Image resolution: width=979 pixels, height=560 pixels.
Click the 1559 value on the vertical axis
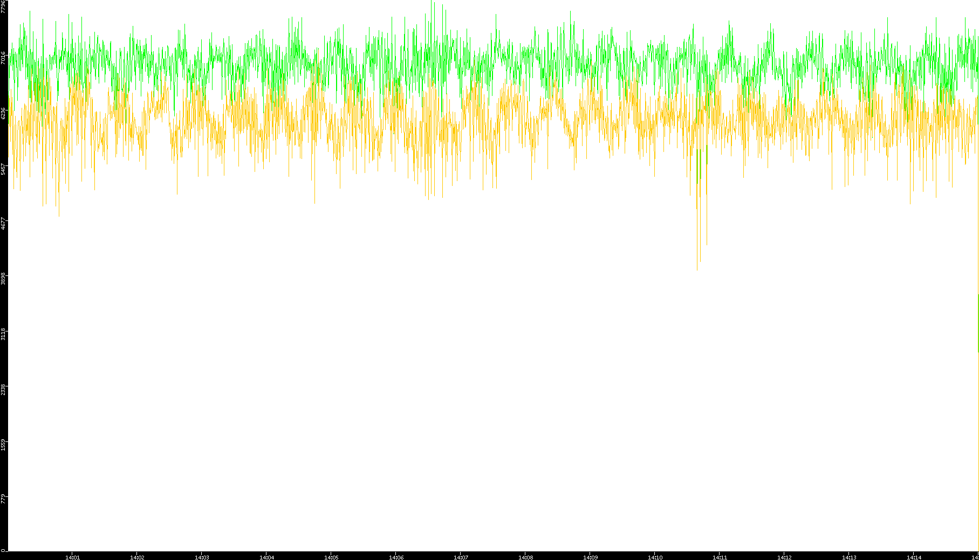[3, 445]
